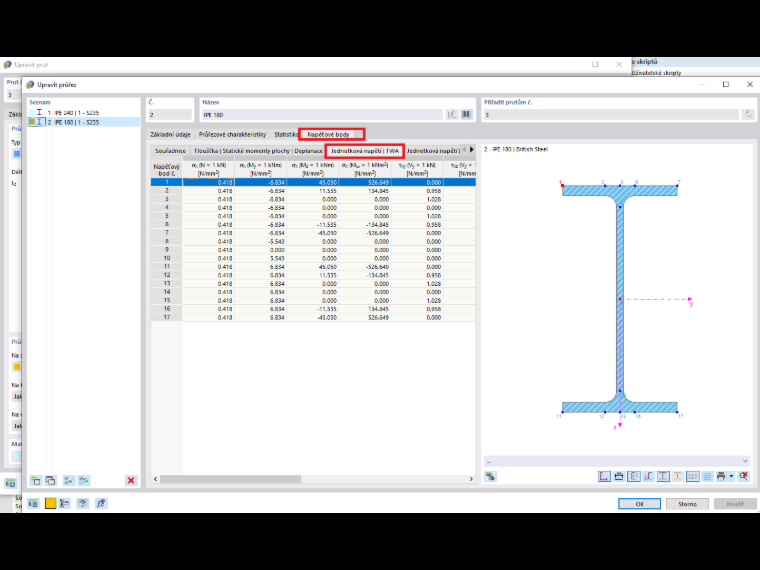The image size is (760, 570).
Task: Confirm with the OK button
Action: point(639,504)
